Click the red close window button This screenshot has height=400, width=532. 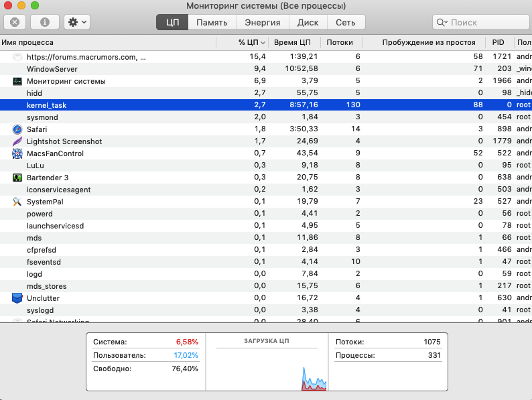click(x=8, y=5)
